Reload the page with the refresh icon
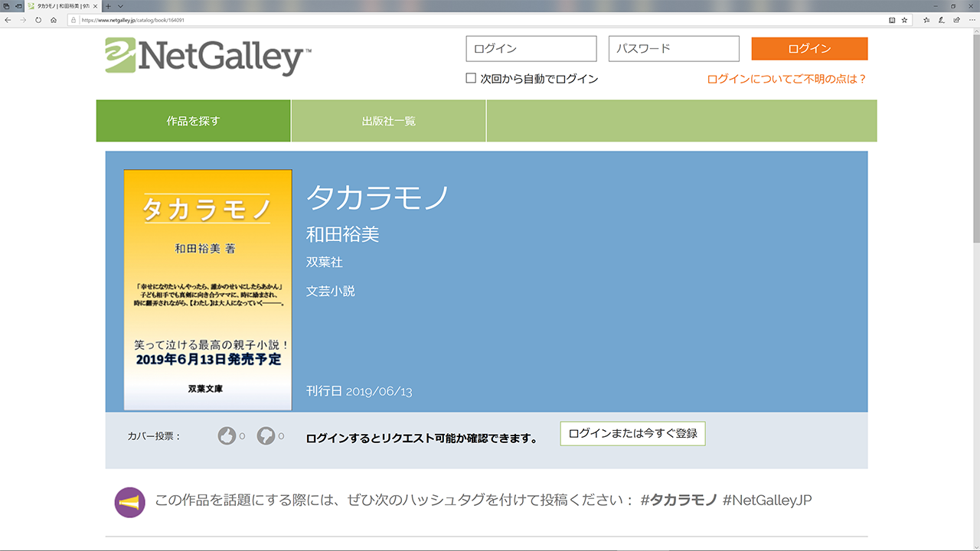The height and width of the screenshot is (551, 980). [38, 20]
